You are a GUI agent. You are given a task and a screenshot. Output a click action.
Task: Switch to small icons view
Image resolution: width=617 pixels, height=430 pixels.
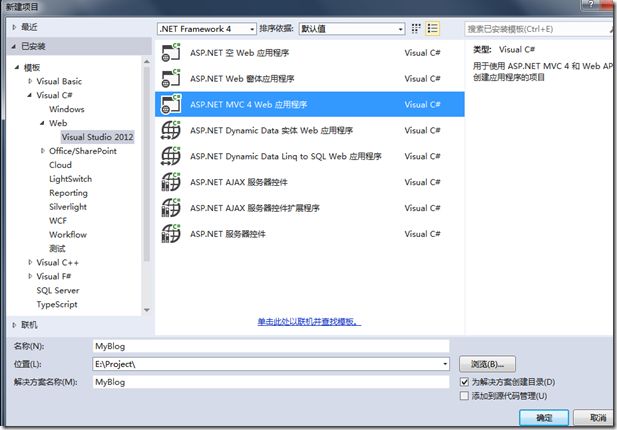(416, 29)
